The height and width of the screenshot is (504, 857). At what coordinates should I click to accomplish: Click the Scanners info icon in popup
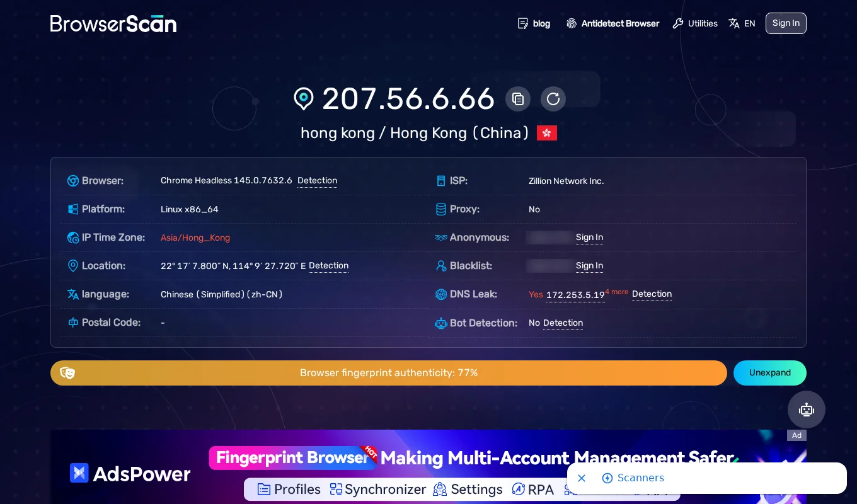pyautogui.click(x=607, y=478)
